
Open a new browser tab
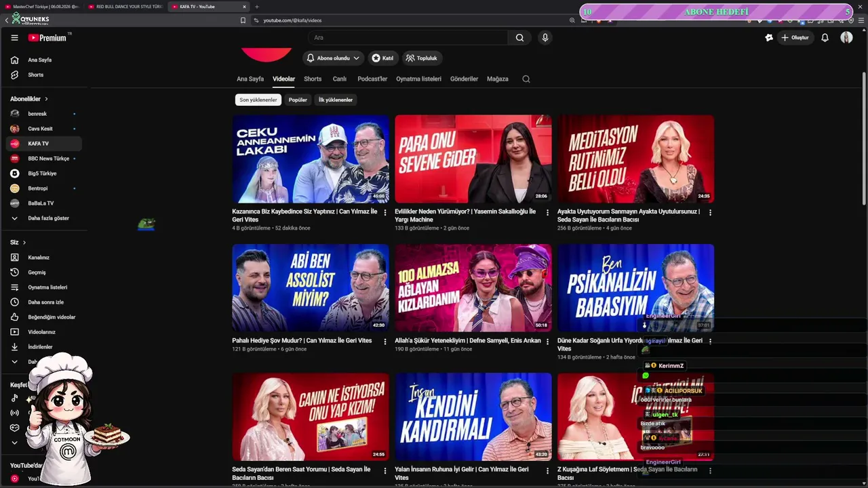tap(257, 7)
